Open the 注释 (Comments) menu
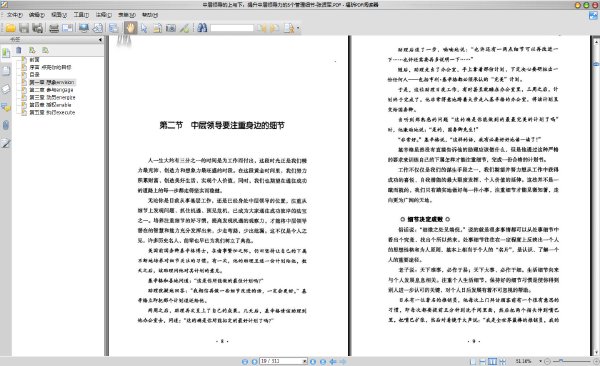Viewport: 600px width, 366px height. 104,15
